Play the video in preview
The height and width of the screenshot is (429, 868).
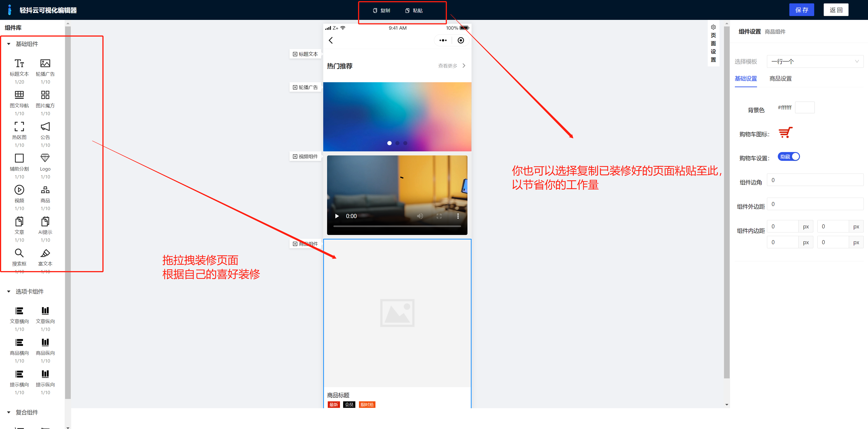coord(337,216)
